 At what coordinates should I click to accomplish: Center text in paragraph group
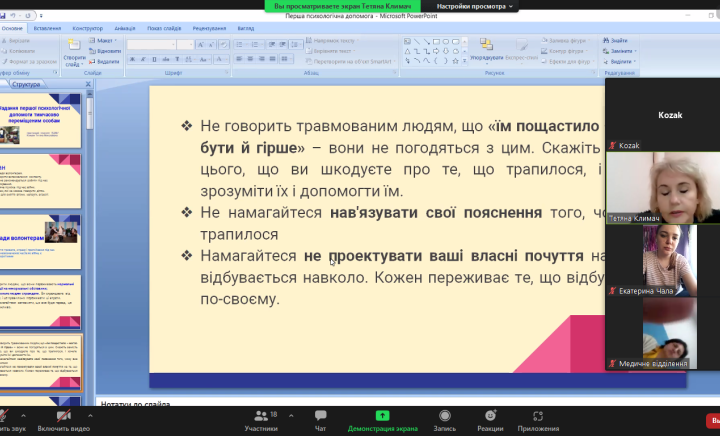250,59
